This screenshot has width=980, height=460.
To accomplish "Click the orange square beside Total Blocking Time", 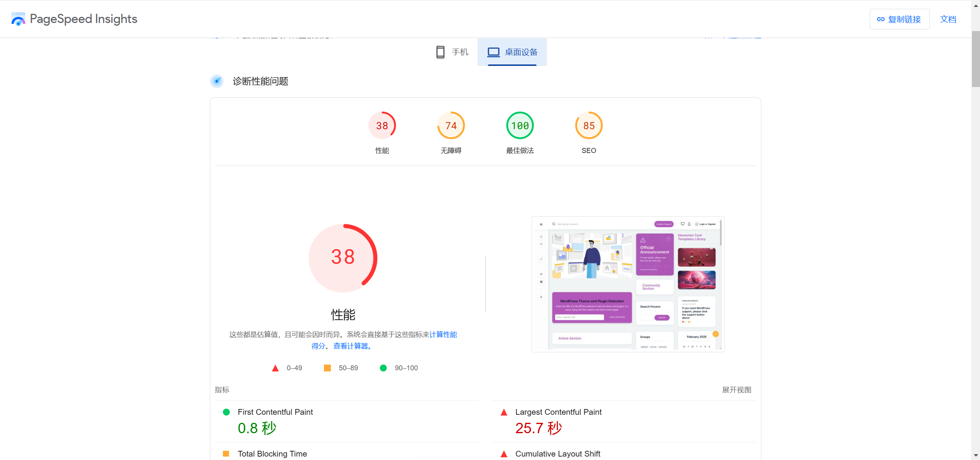I will click(226, 453).
